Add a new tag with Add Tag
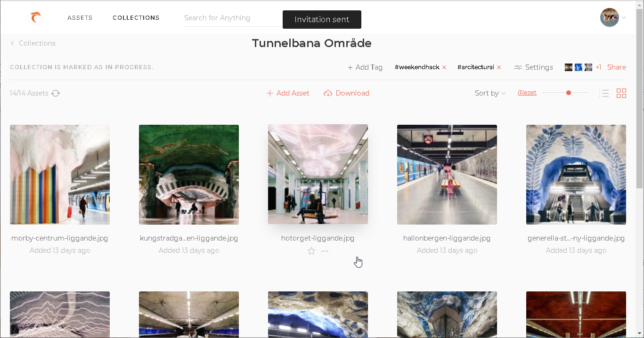The width and height of the screenshot is (644, 338). click(365, 67)
